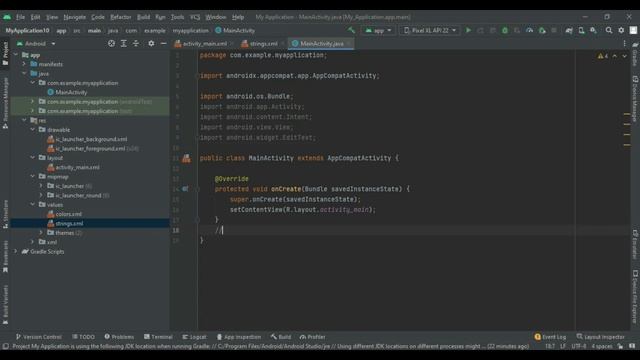Click Expand All in project panel
640x360 pixels.
pyautogui.click(x=124, y=44)
